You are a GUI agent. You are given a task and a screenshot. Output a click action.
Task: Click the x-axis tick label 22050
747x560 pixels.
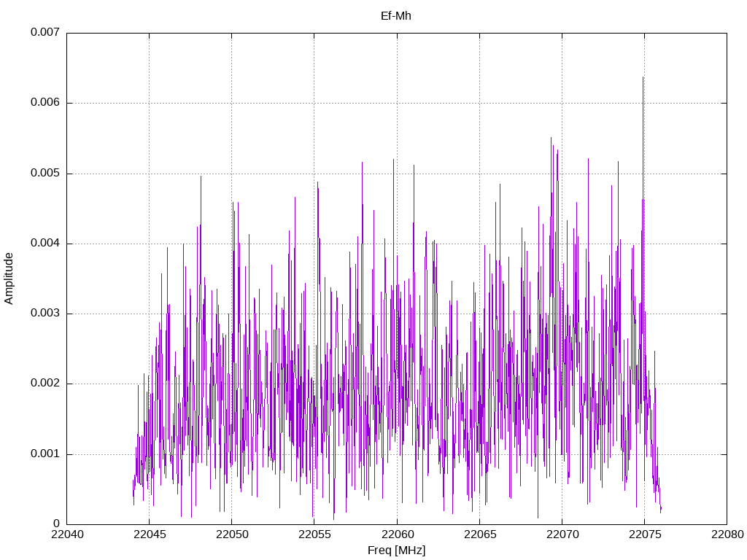(232, 534)
